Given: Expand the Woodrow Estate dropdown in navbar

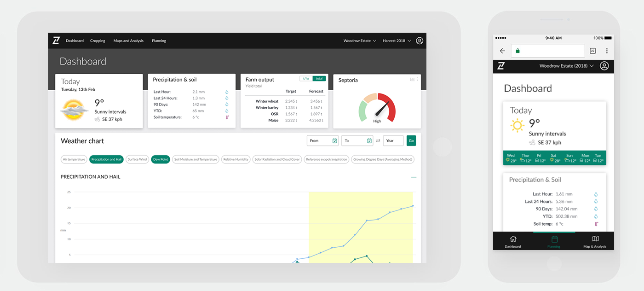Looking at the screenshot, I should pos(360,41).
